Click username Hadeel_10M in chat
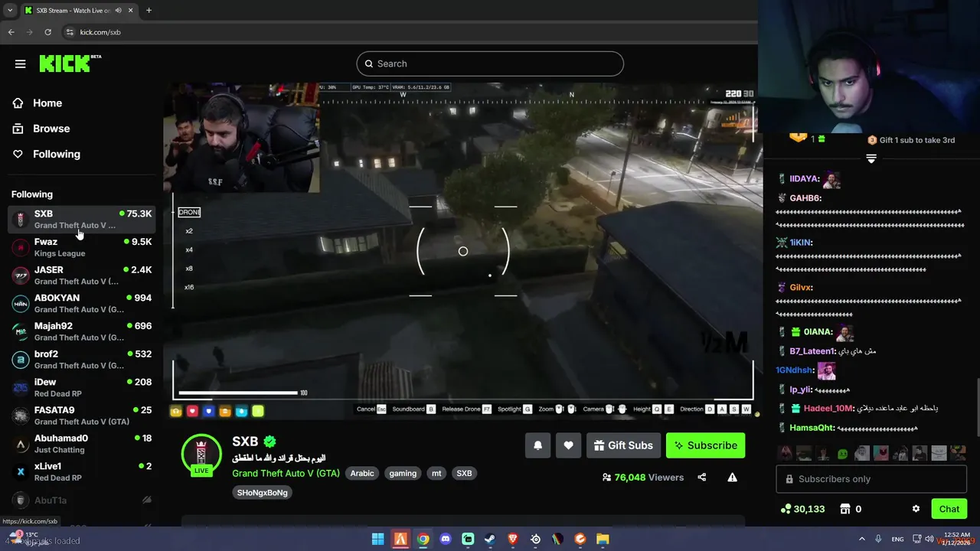980x551 pixels. pyautogui.click(x=828, y=409)
